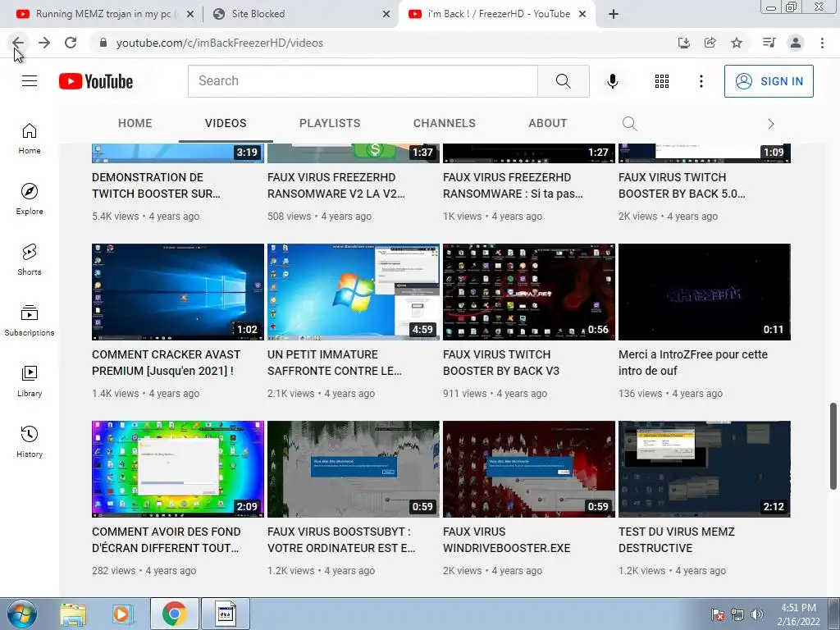Click the SIGN IN button
840x630 pixels.
769,81
